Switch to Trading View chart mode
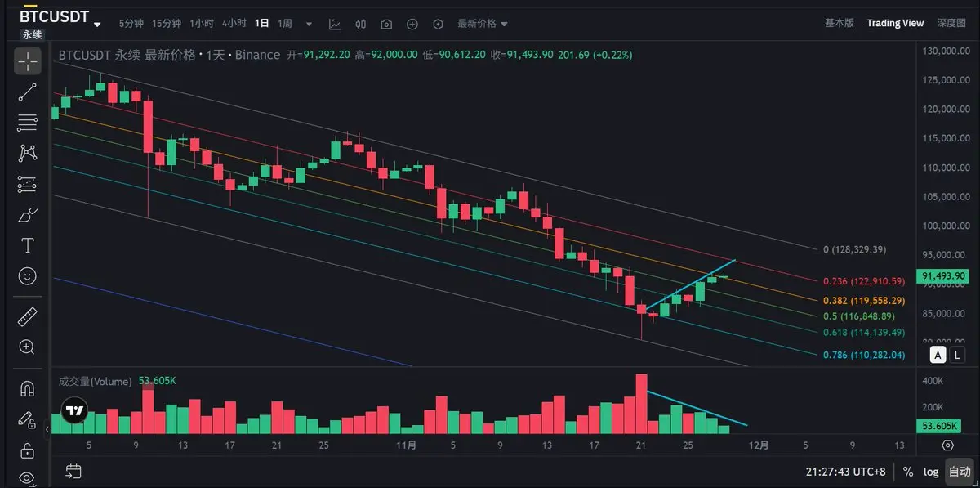980x488 pixels. point(895,23)
